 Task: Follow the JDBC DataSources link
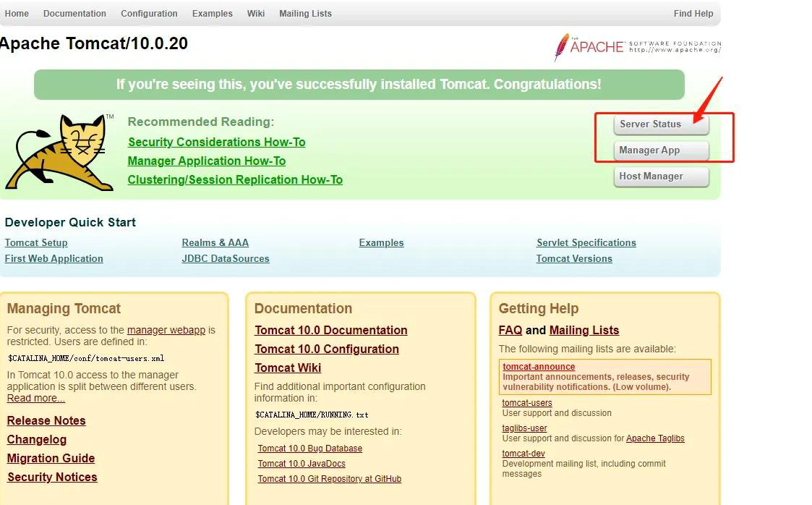(226, 258)
